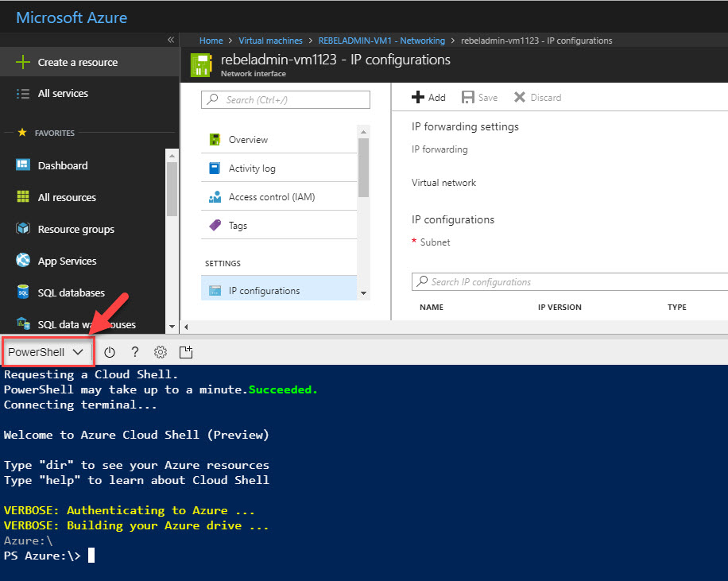Open new session icon in Cloud Shell
This screenshot has width=728, height=581.
coord(186,352)
